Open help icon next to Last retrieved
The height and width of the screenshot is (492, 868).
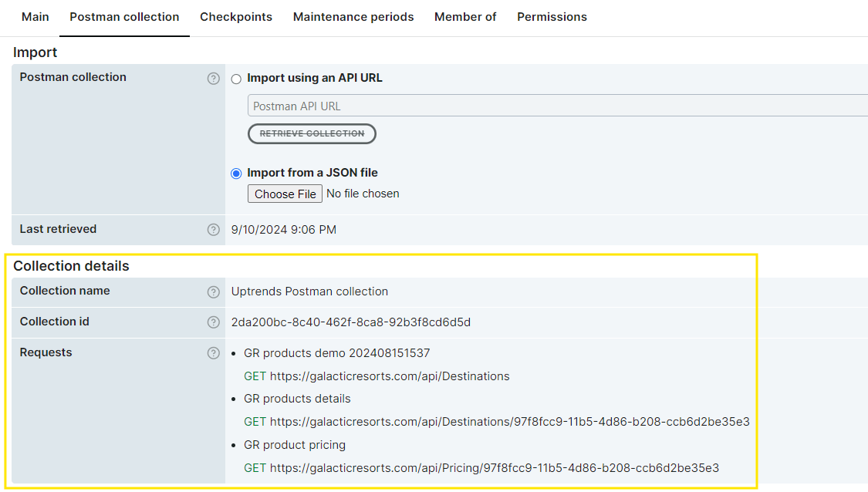click(213, 230)
